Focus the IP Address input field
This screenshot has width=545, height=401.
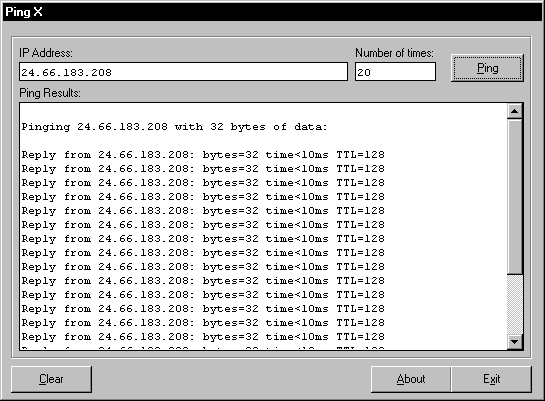pos(184,72)
